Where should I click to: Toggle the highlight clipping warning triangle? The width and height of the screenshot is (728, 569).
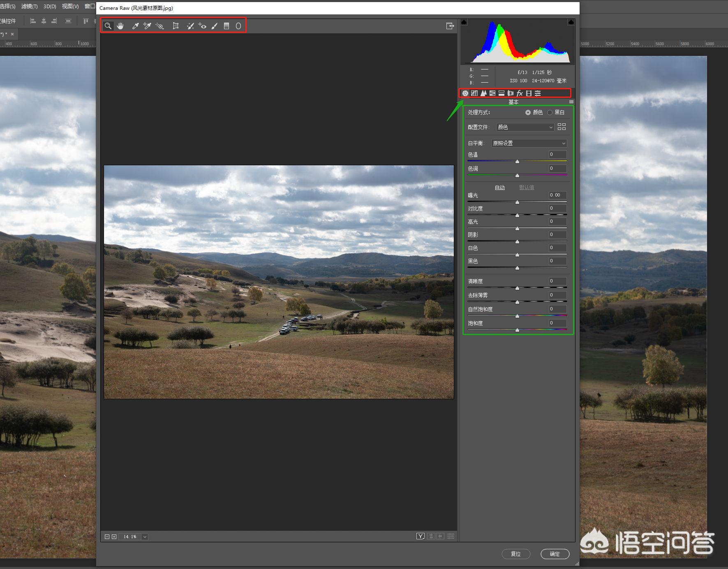571,22
